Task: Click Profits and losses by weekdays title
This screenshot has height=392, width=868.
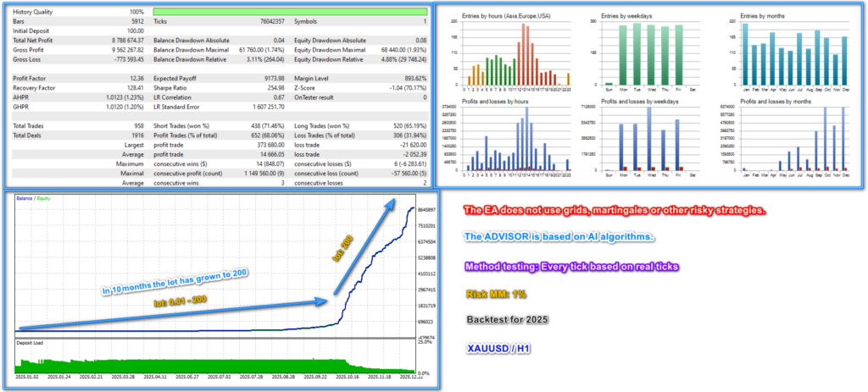Action: pyautogui.click(x=636, y=102)
